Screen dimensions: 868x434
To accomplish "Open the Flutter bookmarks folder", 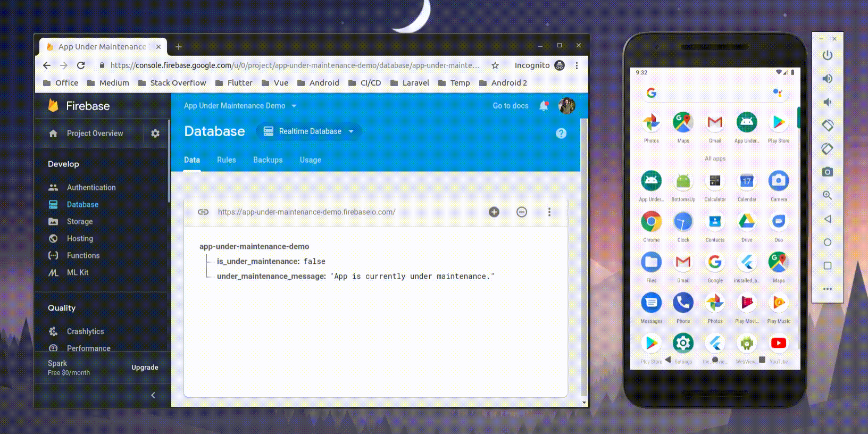I will click(234, 83).
